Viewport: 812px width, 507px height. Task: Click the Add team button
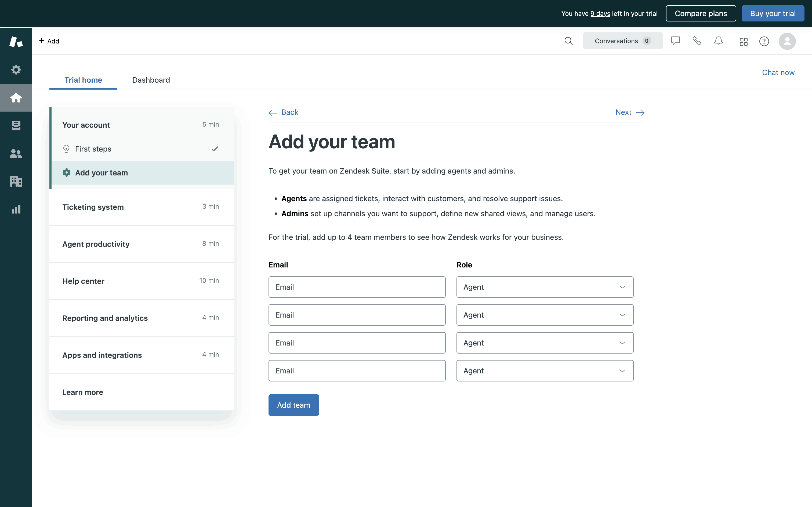(x=293, y=405)
